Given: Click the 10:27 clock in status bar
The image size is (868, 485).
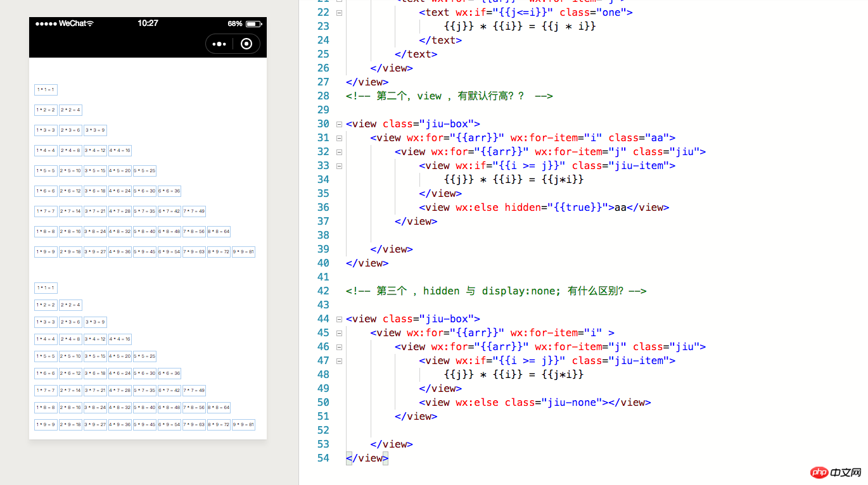Looking at the screenshot, I should coord(148,23).
